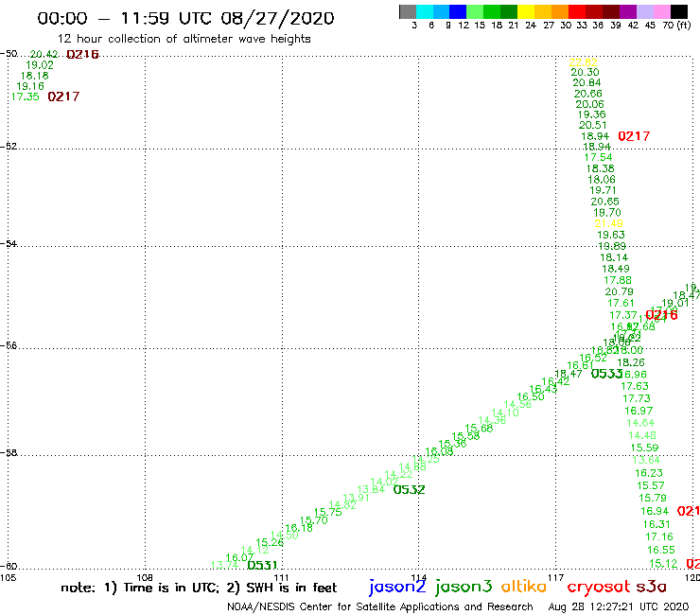Click the 20.66 wave height value

pyautogui.click(x=588, y=94)
